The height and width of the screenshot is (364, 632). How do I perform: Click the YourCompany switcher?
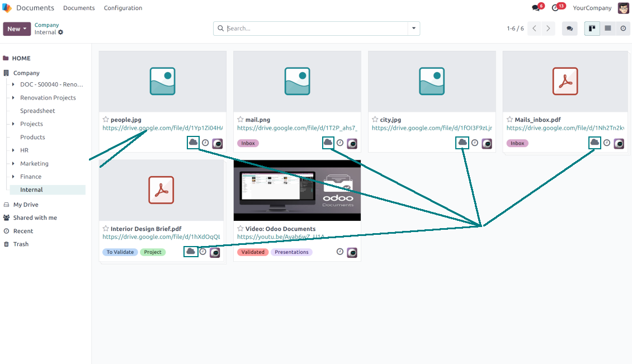tap(592, 8)
